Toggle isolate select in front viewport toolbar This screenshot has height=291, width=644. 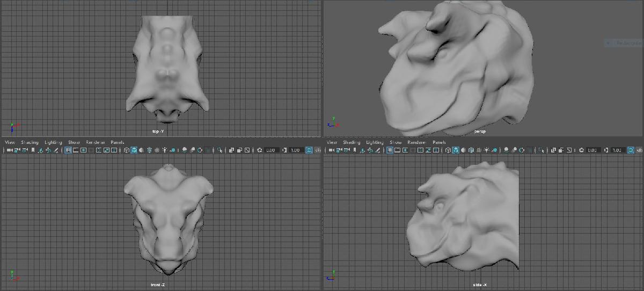219,150
